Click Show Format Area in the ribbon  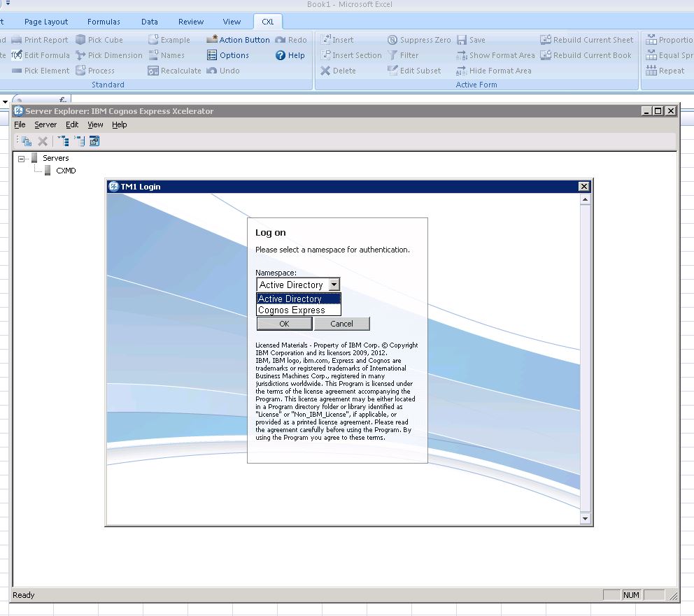(x=496, y=55)
